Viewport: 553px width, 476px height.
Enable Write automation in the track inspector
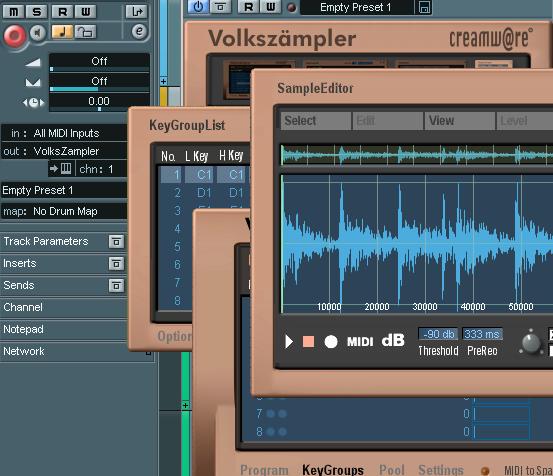[85, 12]
